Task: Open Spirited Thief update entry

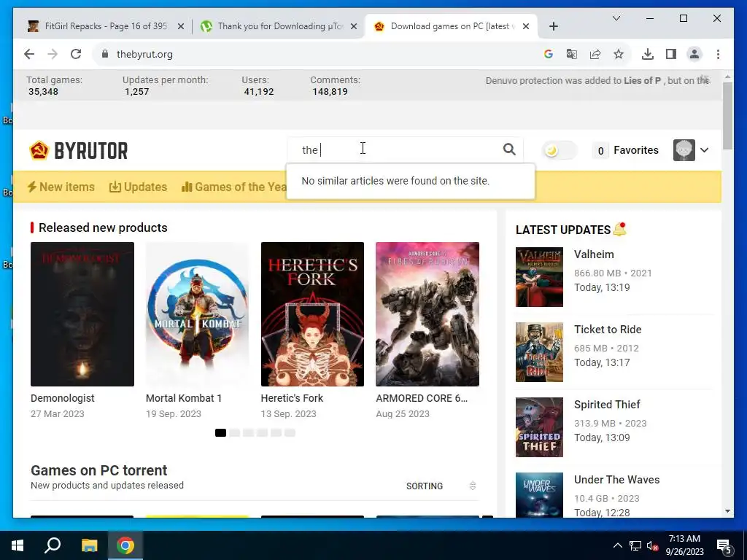Action: point(607,404)
